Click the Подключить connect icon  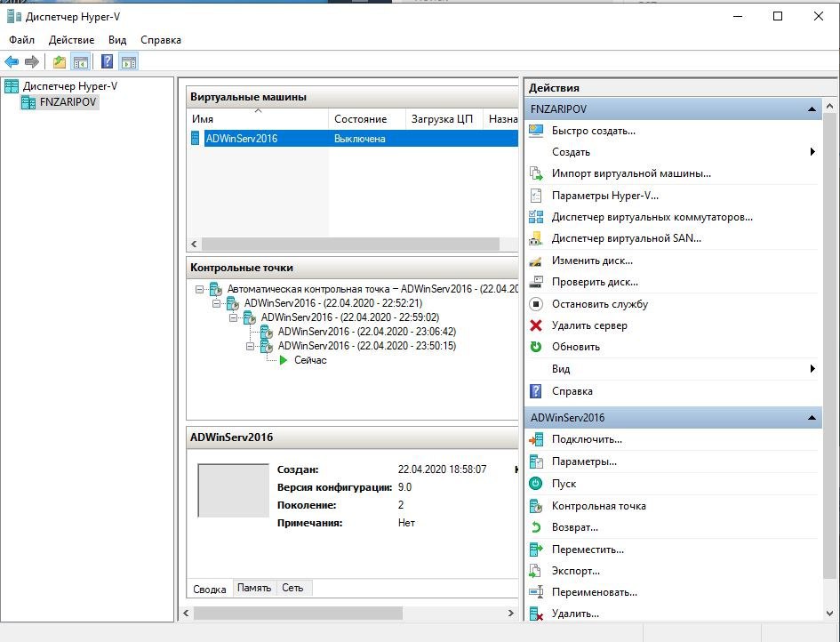[x=536, y=439]
